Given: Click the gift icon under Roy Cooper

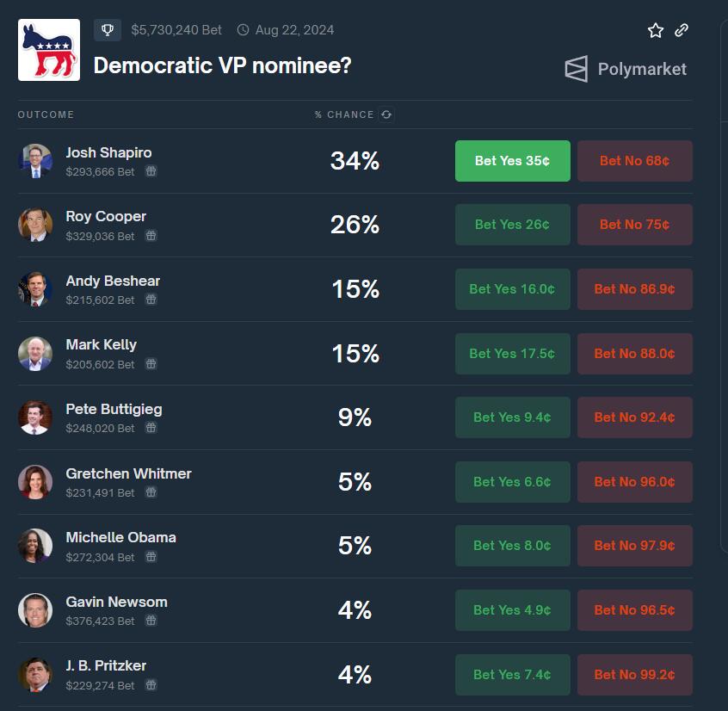Looking at the screenshot, I should [151, 236].
